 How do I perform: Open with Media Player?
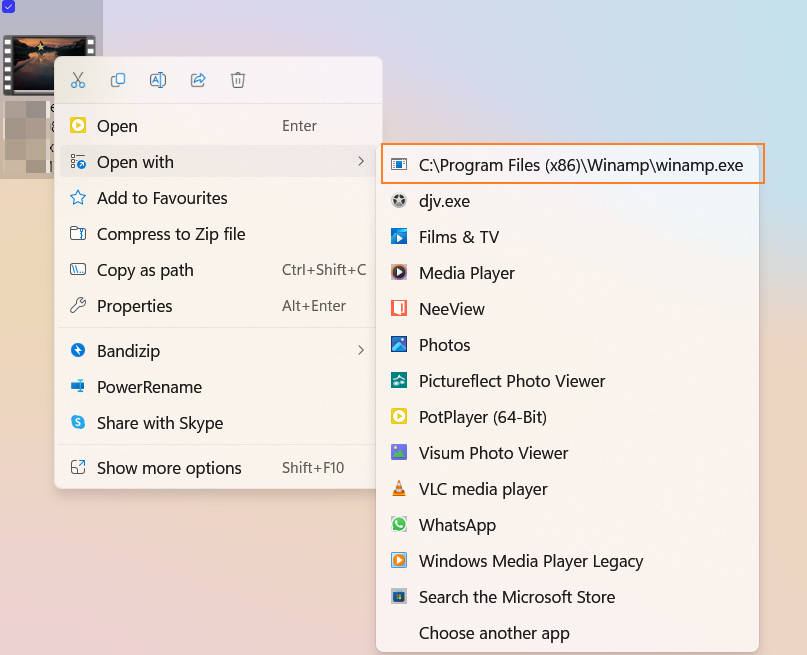(568, 273)
